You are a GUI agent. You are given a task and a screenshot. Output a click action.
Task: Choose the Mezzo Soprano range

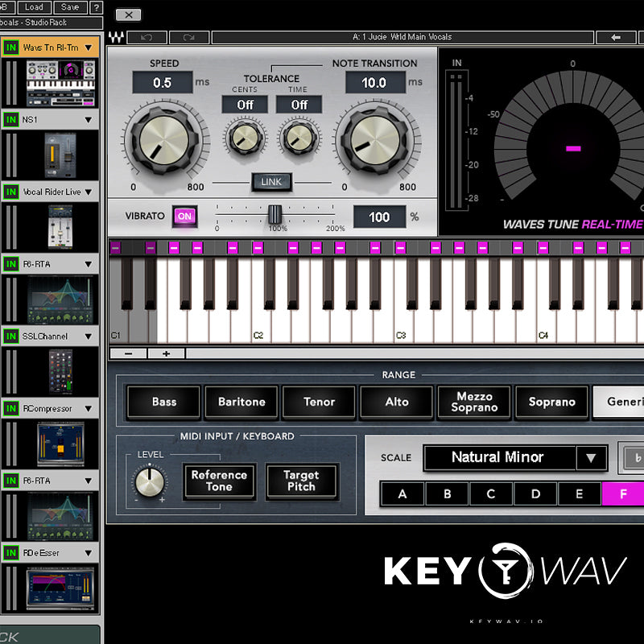pyautogui.click(x=474, y=402)
